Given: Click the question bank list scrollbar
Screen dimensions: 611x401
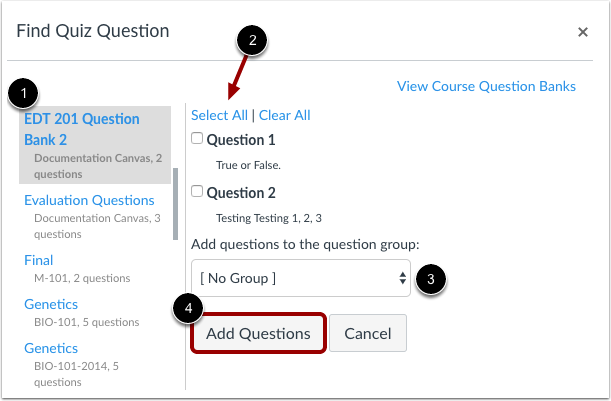Looking at the screenshot, I should 175,204.
